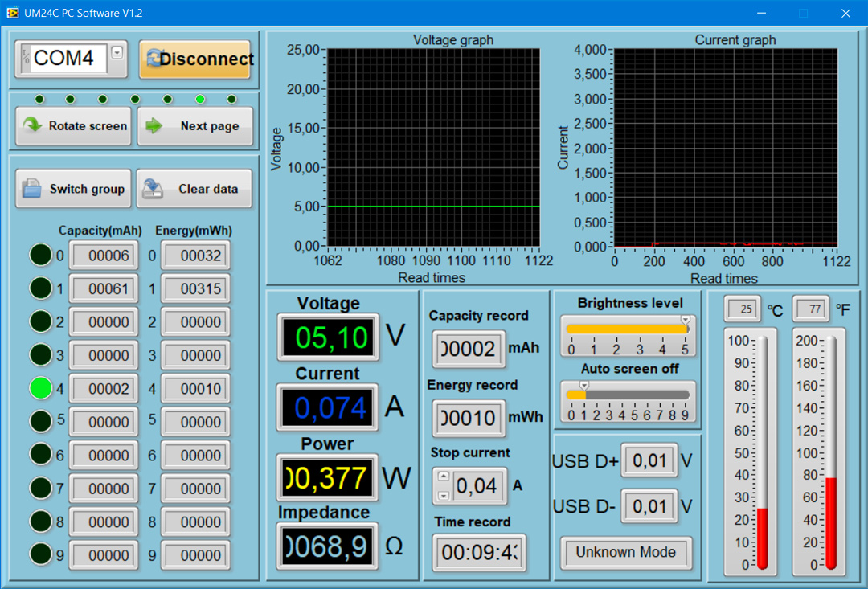The height and width of the screenshot is (589, 868).
Task: Click the lit green page indicator dot
Action: pos(200,99)
